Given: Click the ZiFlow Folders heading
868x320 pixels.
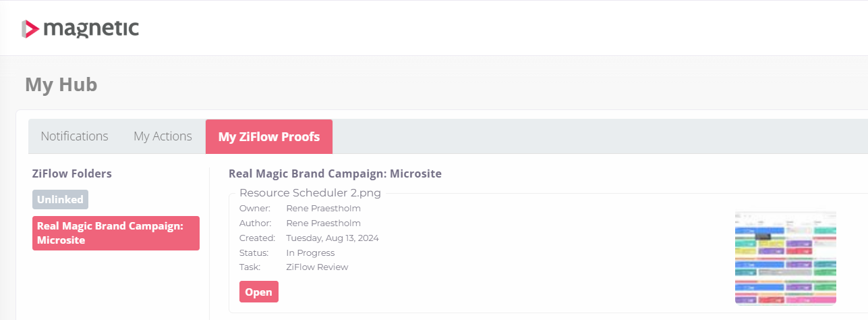Looking at the screenshot, I should (72, 174).
